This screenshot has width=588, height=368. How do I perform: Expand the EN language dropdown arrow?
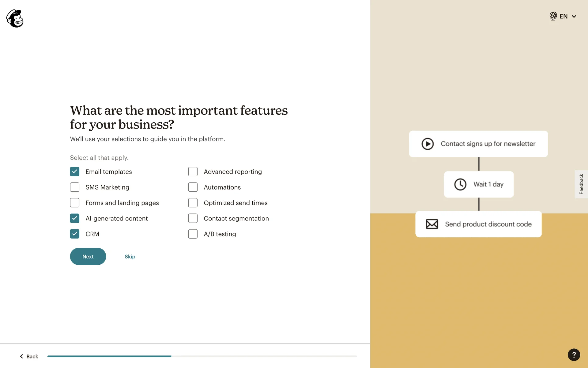point(574,17)
